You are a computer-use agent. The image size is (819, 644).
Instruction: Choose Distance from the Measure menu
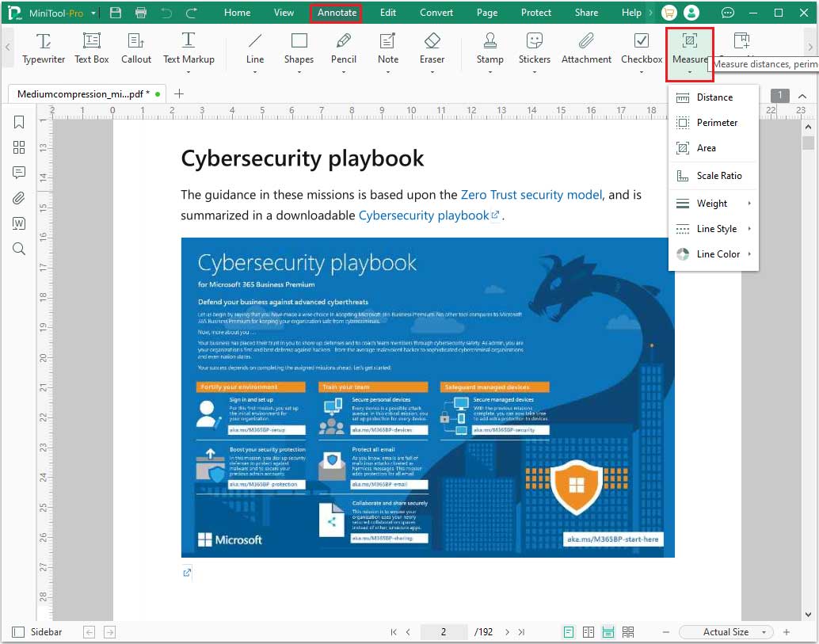(714, 97)
